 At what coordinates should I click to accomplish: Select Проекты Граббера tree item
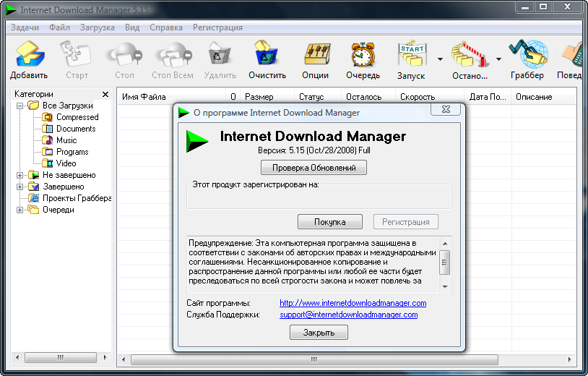click(x=77, y=198)
